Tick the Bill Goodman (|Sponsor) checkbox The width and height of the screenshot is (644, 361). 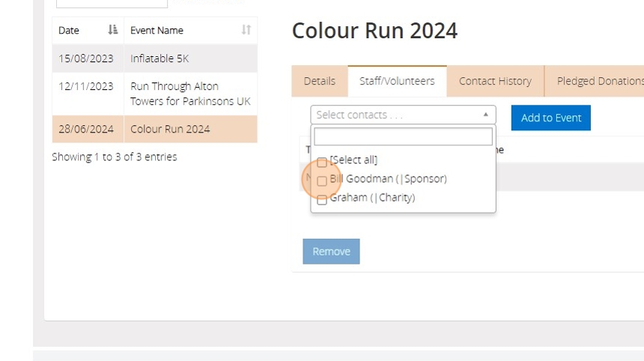click(322, 181)
